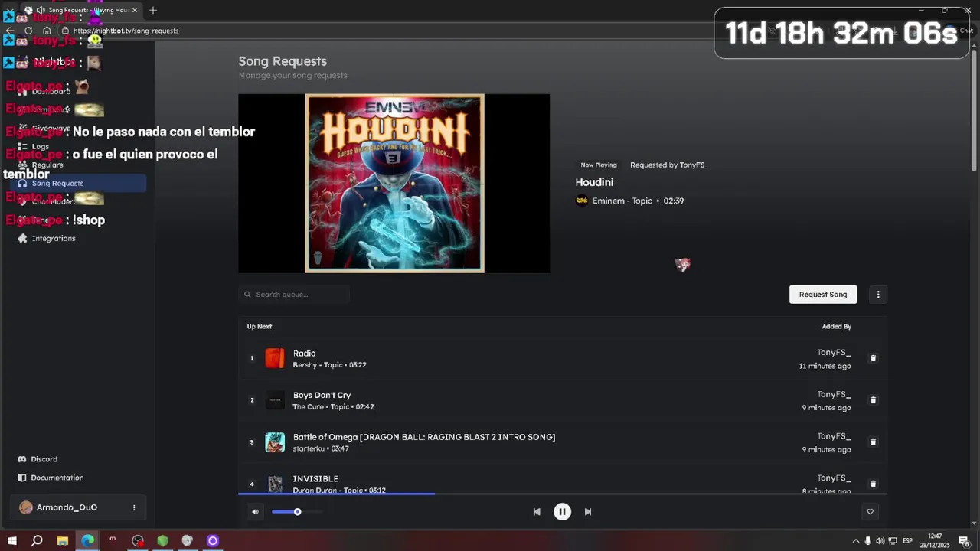Select the INVISIBLE song title
980x551 pixels.
click(x=315, y=478)
